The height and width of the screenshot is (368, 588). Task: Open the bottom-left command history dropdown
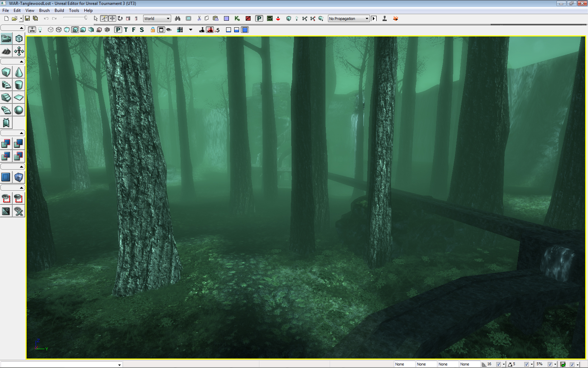(119, 365)
